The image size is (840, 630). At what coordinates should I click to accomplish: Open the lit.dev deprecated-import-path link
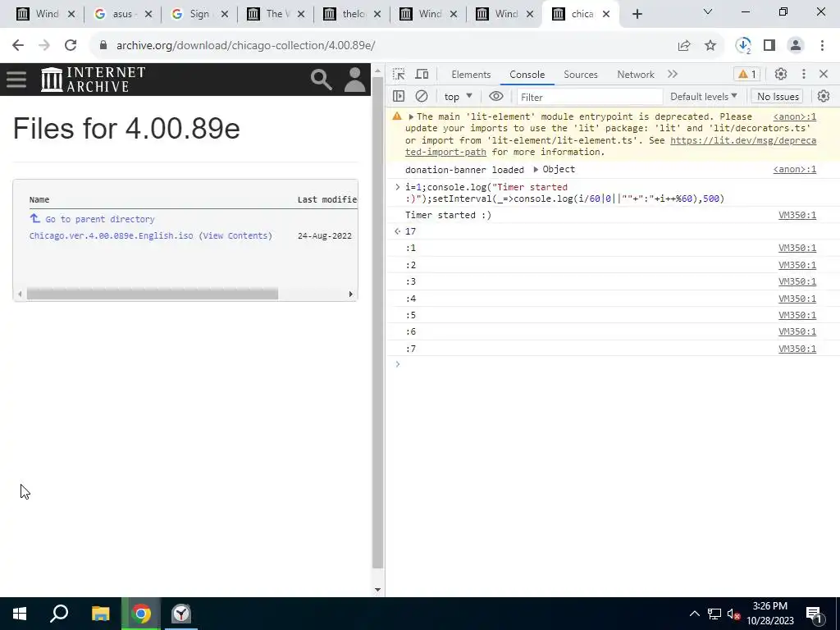point(743,140)
